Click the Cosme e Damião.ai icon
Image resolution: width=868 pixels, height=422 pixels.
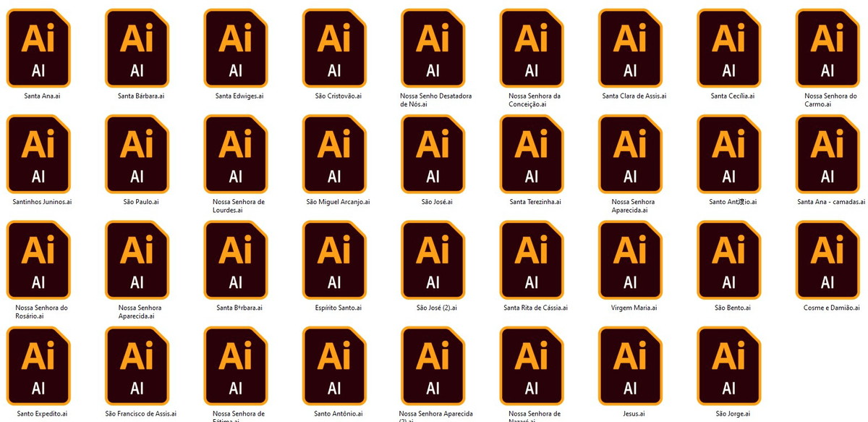click(827, 260)
